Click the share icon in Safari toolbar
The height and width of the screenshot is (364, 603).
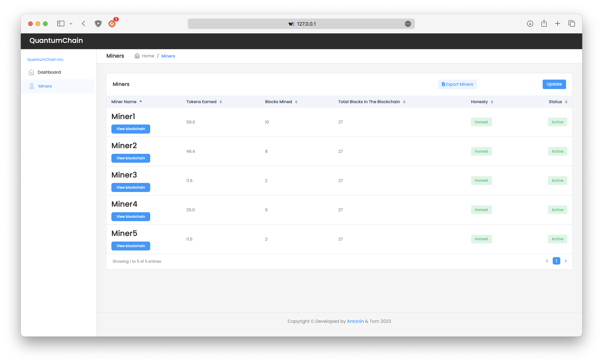click(x=544, y=24)
